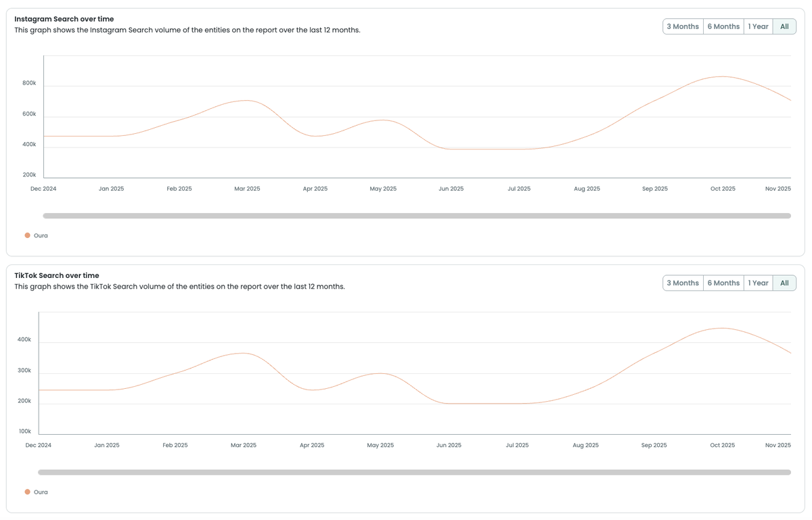Select All range on TikTok Search chart
812x520 pixels.
(x=784, y=283)
